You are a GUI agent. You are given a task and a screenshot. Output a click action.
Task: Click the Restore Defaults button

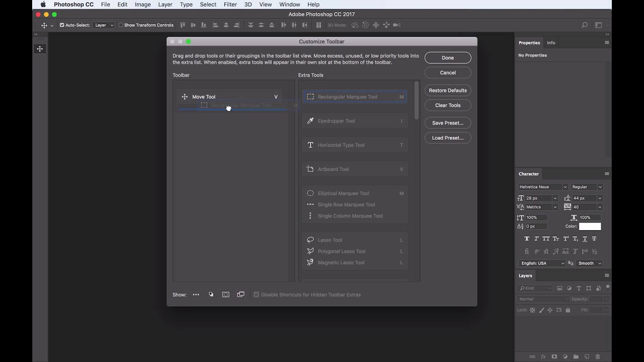(448, 90)
